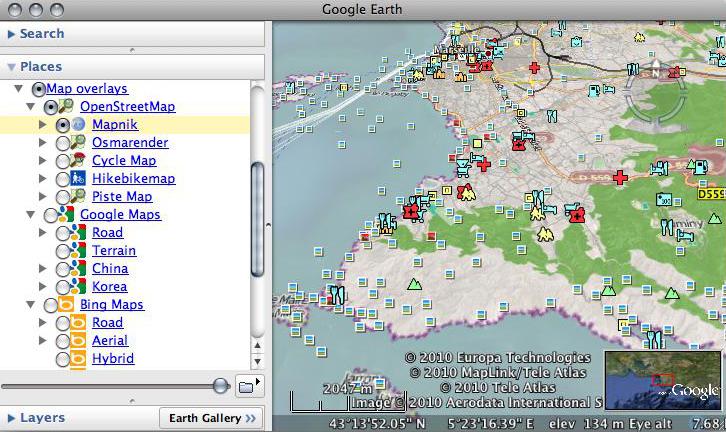Click the red cross marker on road D559
726x432 pixels.
click(620, 177)
